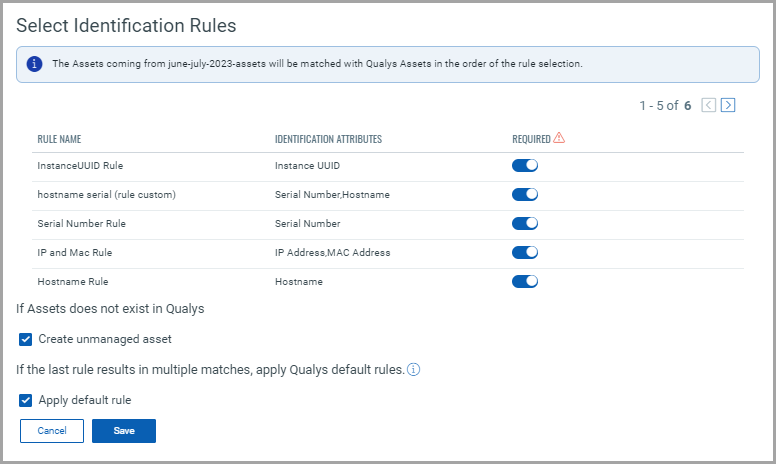Click the Identification Attributes column header
776x464 pixels.
[328, 139]
